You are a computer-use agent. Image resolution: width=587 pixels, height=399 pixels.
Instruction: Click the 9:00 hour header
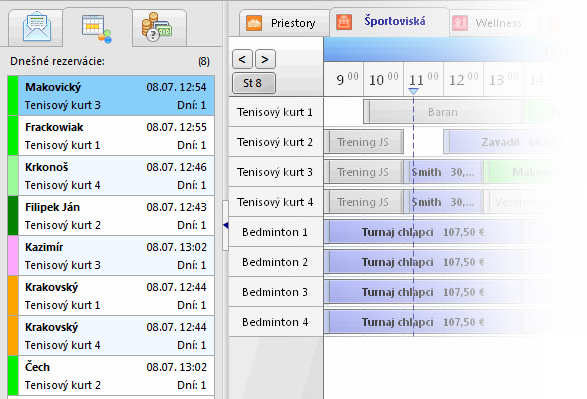(x=344, y=79)
